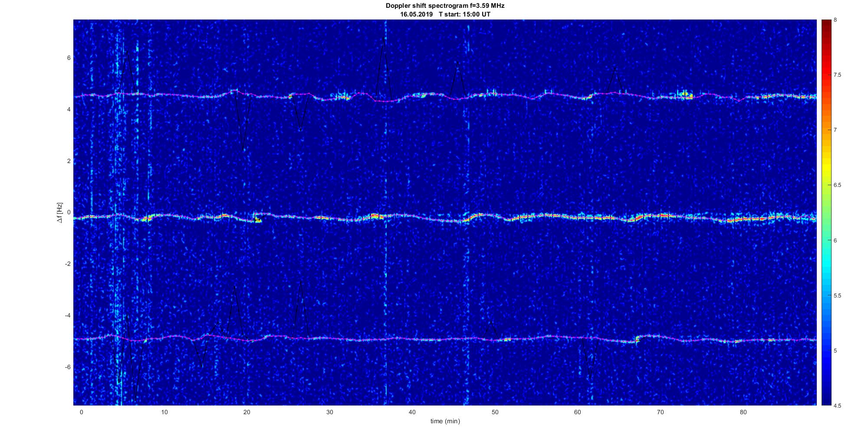The height and width of the screenshot is (435, 868).
Task: Click the y-axis label 'Δf [Hz]'
Action: [x=60, y=213]
